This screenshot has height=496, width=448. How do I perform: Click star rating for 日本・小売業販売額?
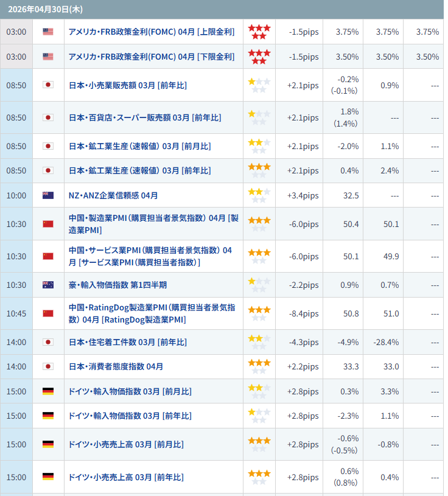click(x=259, y=85)
